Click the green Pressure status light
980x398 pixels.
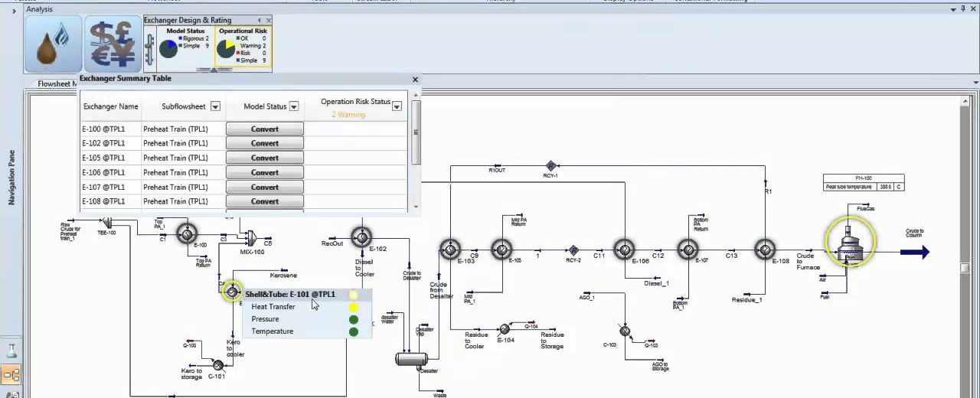coord(354,319)
